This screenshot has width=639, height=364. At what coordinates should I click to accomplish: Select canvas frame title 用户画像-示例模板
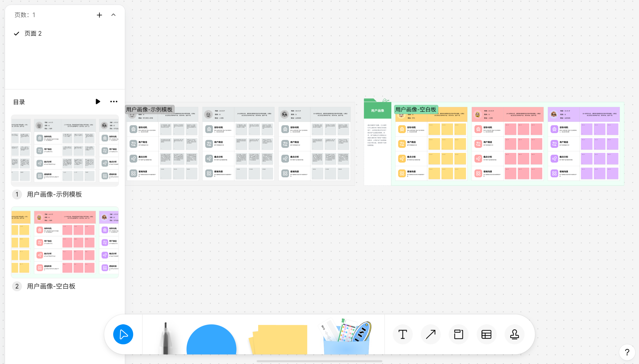pos(149,110)
